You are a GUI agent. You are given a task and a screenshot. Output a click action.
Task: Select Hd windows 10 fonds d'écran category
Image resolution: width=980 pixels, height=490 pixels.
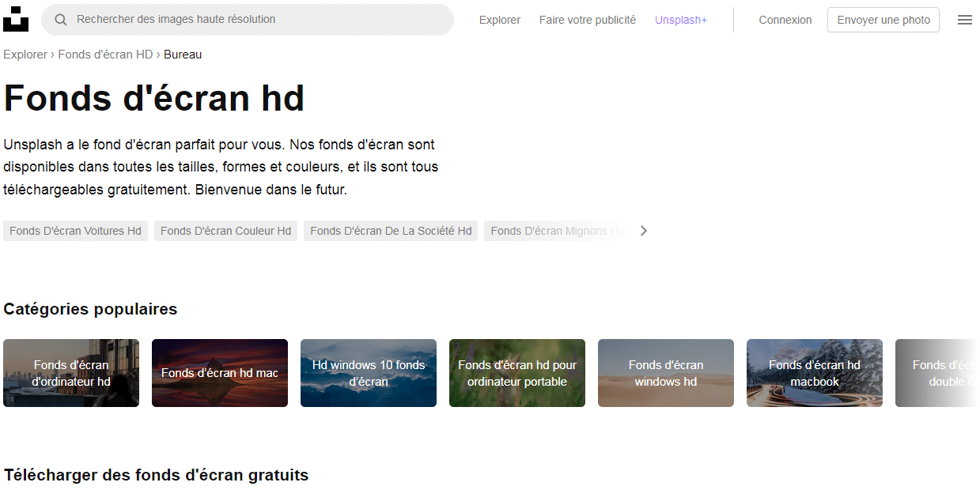pyautogui.click(x=369, y=373)
